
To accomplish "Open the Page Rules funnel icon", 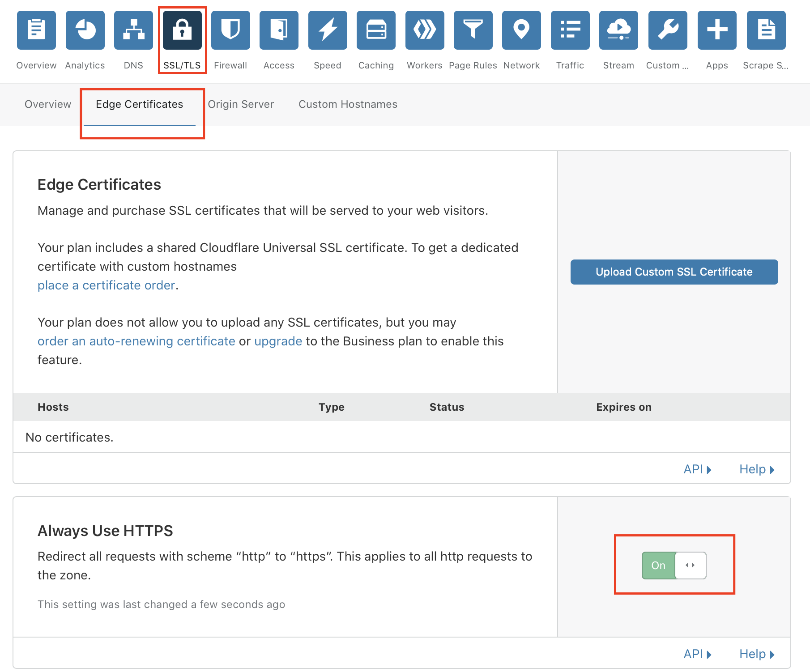I will click(473, 30).
